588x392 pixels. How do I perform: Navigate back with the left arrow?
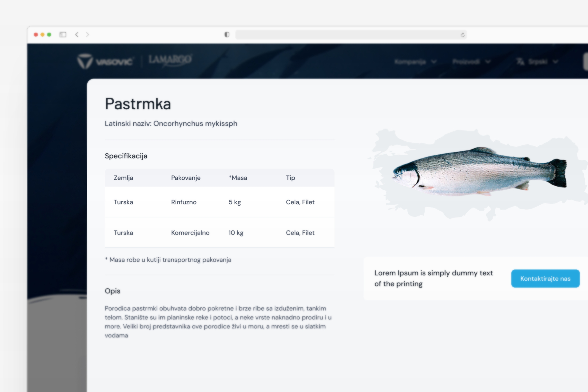click(x=77, y=35)
